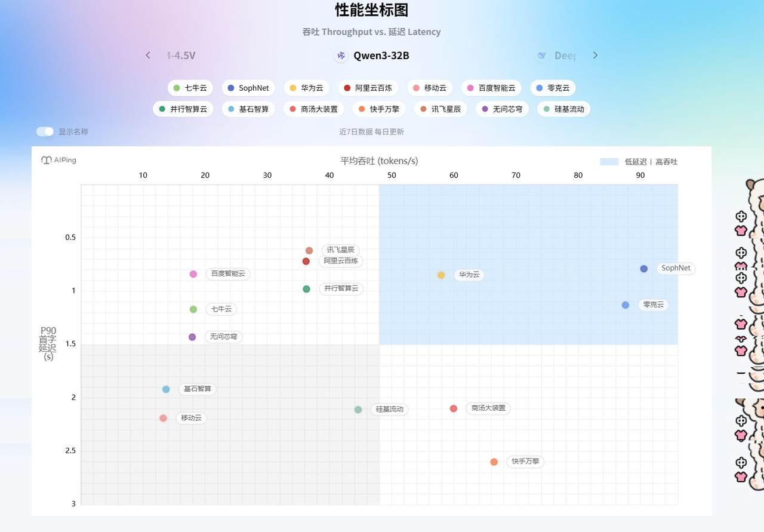Viewport: 764px width, 532px height.
Task: Select the partially visible 1-4.5V model label
Action: point(181,55)
